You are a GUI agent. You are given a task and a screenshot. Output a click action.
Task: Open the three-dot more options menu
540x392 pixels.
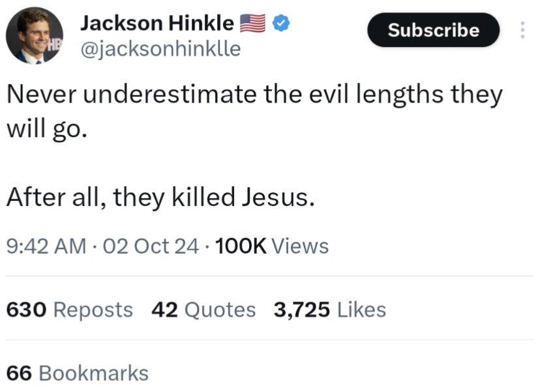(522, 30)
